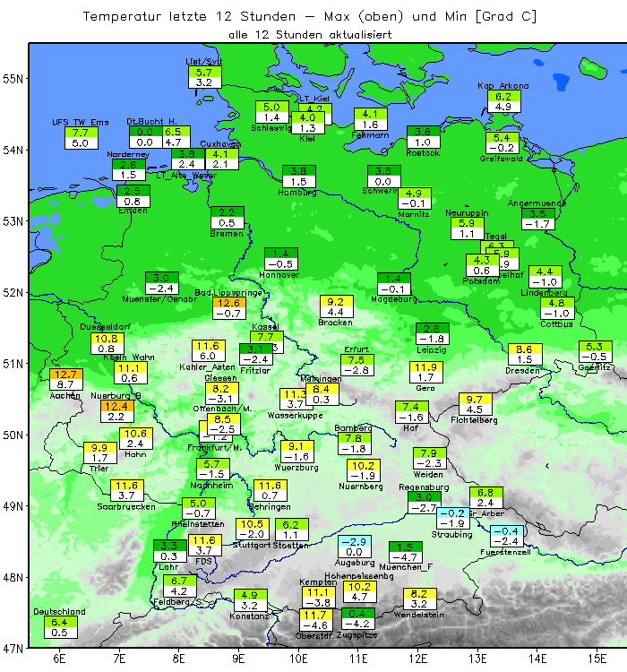
Task: Select the Fuerstenzell station label
Action: tap(505, 552)
